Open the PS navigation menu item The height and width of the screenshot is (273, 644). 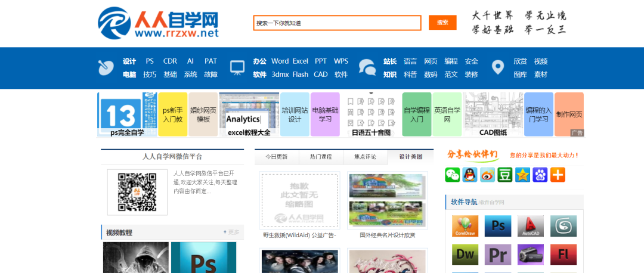(x=150, y=61)
